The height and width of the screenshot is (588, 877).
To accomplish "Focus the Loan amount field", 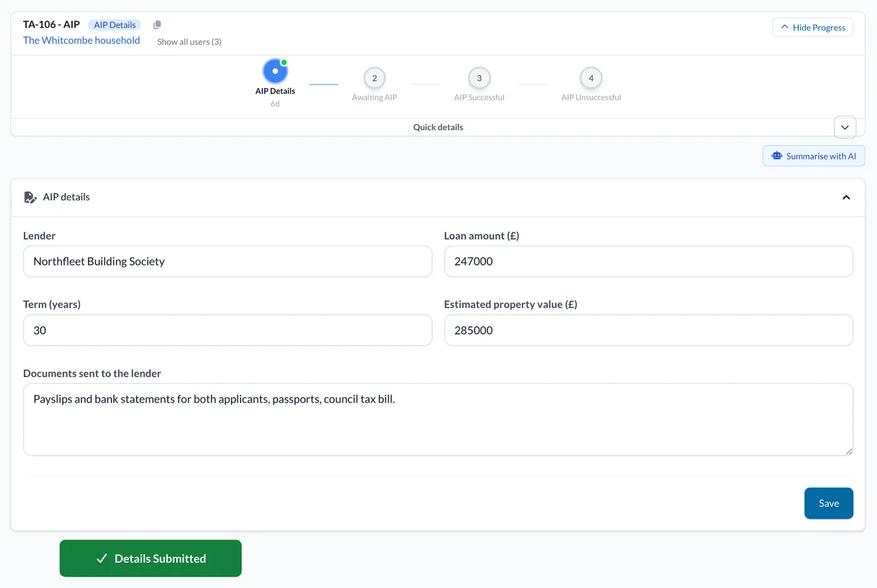I will (648, 261).
